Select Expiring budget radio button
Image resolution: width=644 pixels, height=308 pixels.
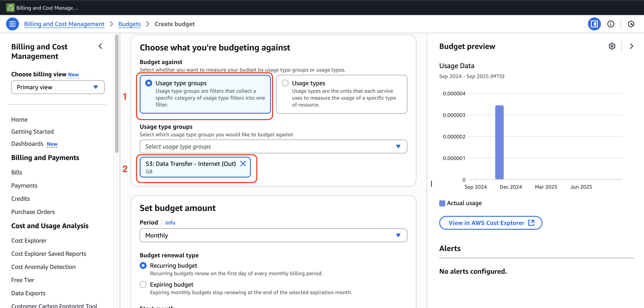pyautogui.click(x=143, y=284)
